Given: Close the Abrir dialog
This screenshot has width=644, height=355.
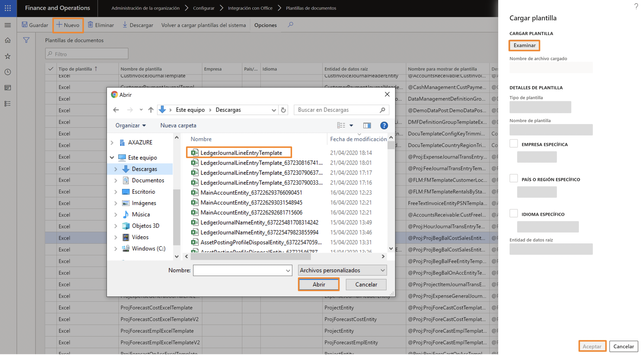Looking at the screenshot, I should click(x=387, y=94).
